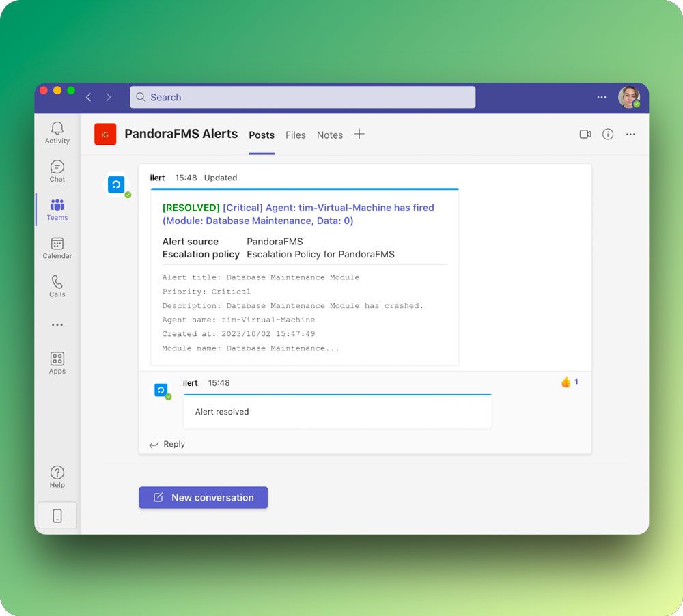Switch to the Posts tab
This screenshot has height=616, width=683.
(262, 135)
